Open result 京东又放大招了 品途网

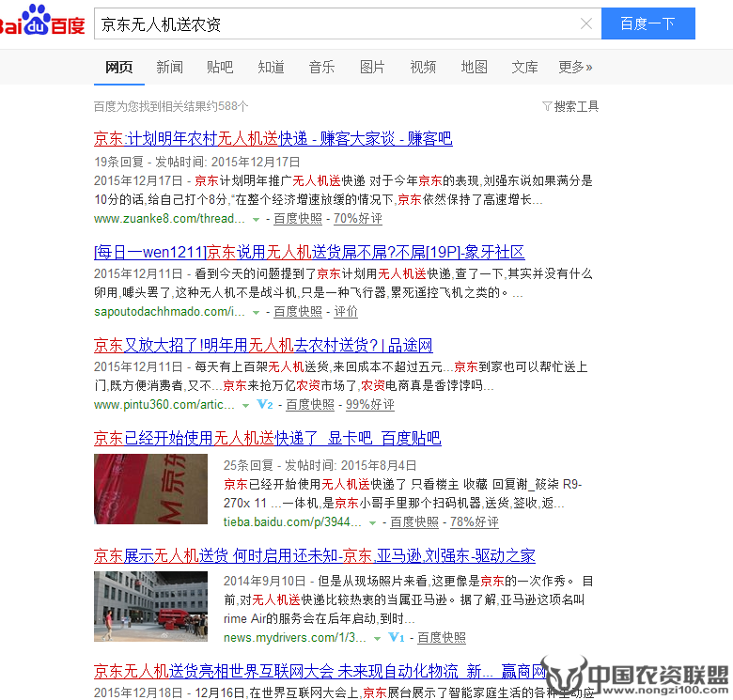click(x=263, y=346)
